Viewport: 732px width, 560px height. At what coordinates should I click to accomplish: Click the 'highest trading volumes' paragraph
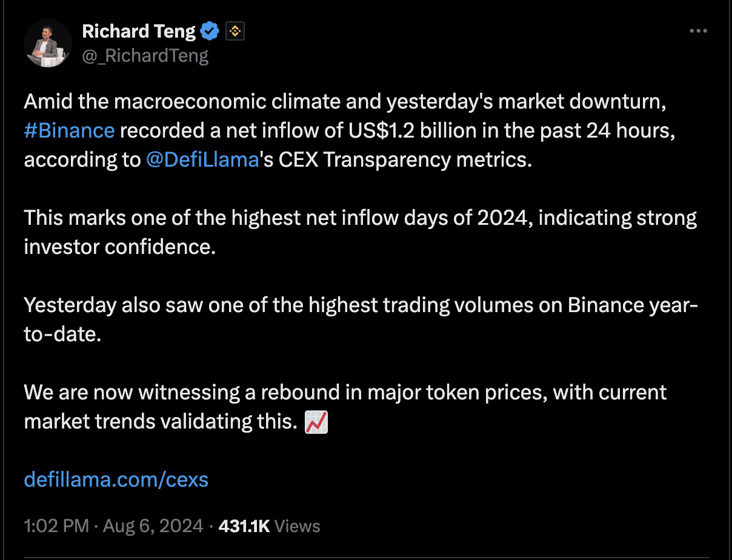(x=361, y=319)
